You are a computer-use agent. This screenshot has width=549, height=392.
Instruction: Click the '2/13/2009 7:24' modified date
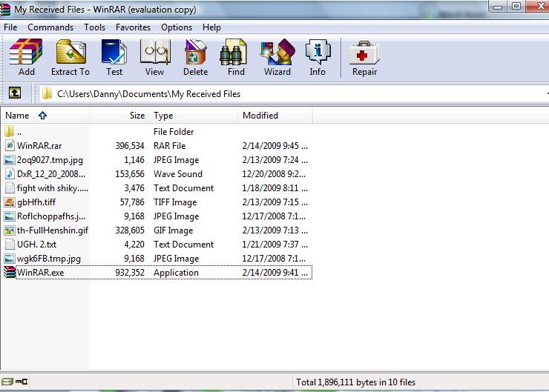(274, 160)
